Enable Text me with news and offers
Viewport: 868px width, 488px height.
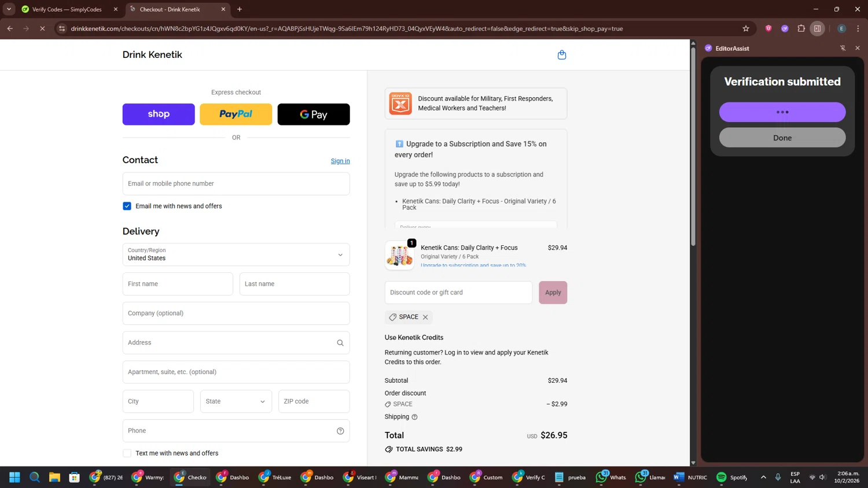coord(127,453)
